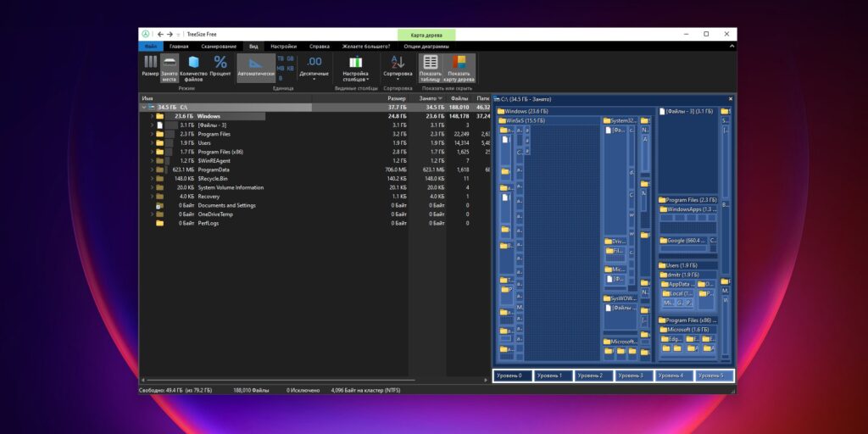Open the Сортировка dropdown
The width and height of the screenshot is (868, 434).
(x=398, y=68)
